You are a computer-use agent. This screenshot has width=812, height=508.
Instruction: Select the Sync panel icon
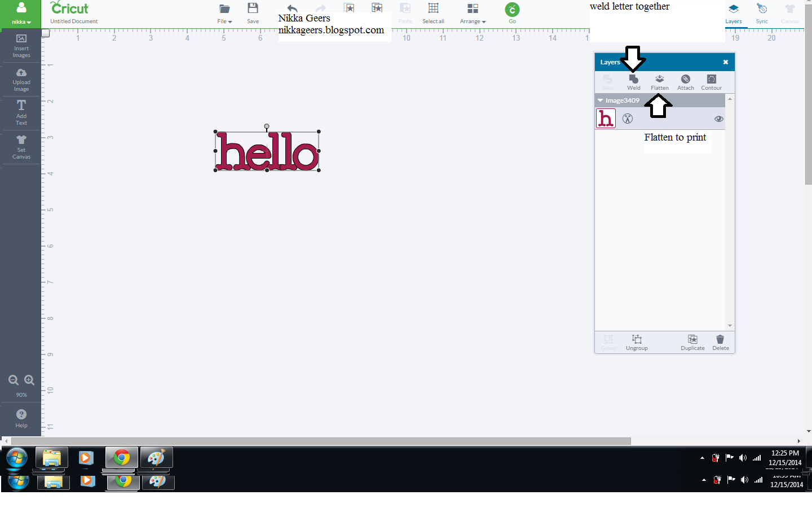(x=761, y=14)
